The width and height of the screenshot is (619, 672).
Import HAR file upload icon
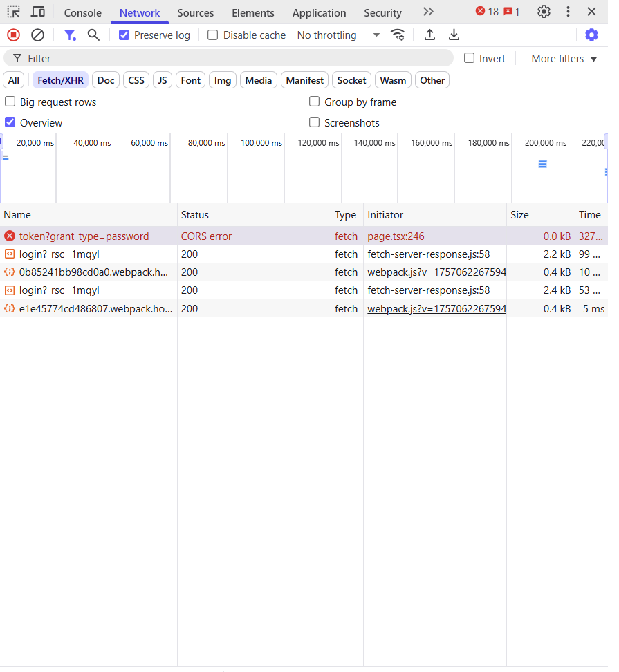[x=429, y=35]
